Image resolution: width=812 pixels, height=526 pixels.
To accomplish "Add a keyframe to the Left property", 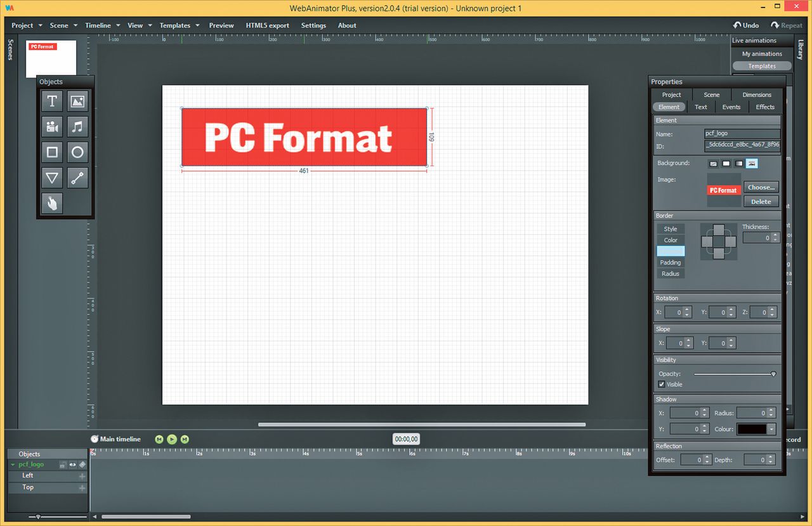I will click(82, 476).
